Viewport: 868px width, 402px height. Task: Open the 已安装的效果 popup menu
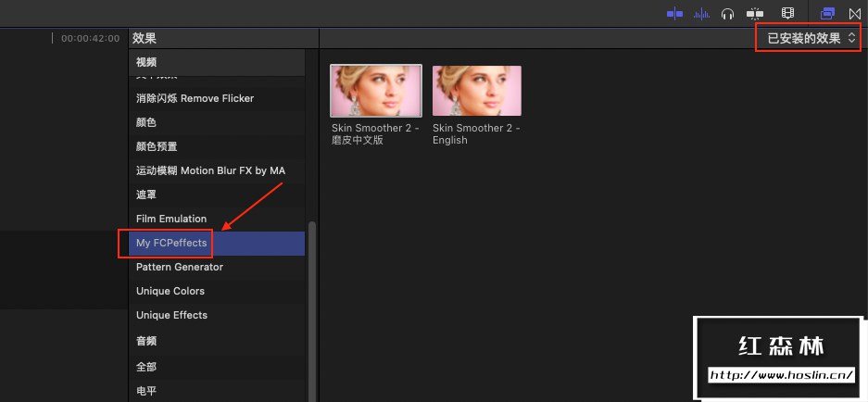click(x=811, y=38)
